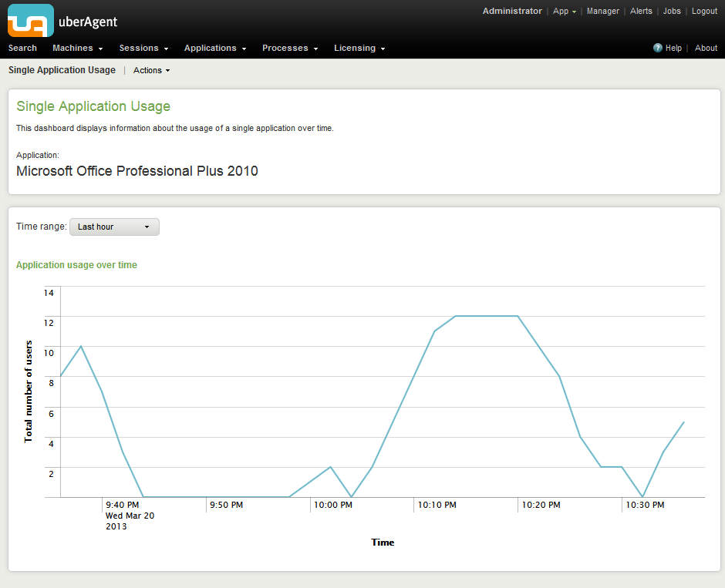Click the dashboard description sentence
This screenshot has height=588, width=725.
point(175,128)
